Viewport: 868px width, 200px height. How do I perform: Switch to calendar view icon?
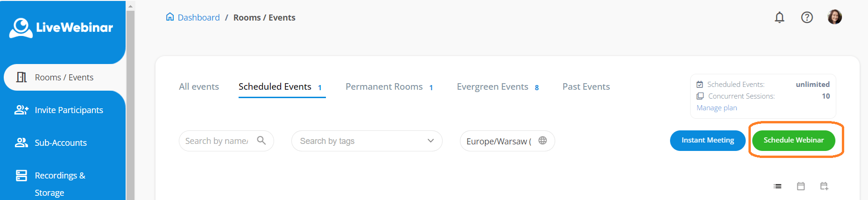801,186
